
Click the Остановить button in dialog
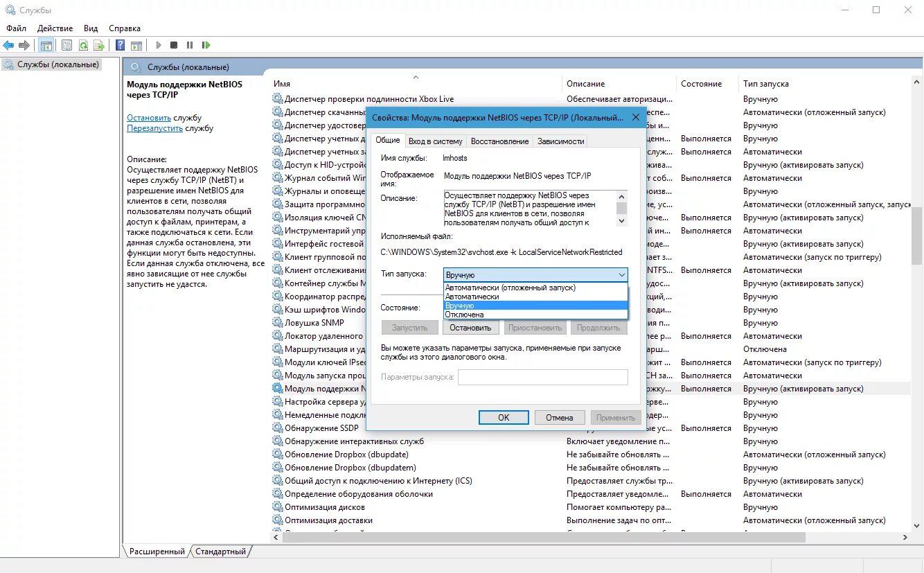click(470, 328)
